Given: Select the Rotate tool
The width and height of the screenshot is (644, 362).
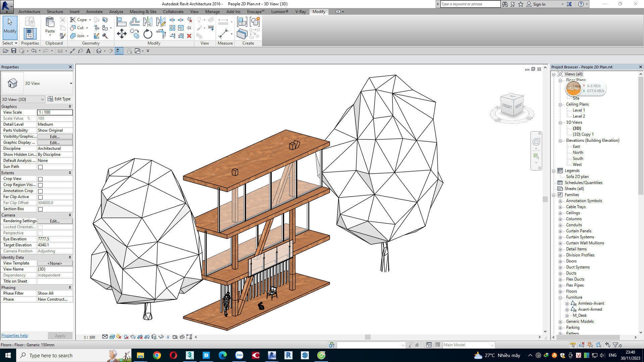Looking at the screenshot, I should pos(148,34).
